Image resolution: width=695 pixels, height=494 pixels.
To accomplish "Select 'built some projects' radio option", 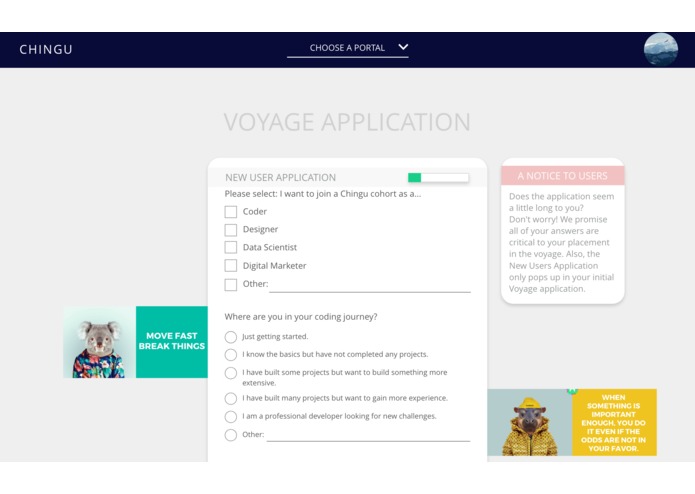I will pyautogui.click(x=230, y=373).
